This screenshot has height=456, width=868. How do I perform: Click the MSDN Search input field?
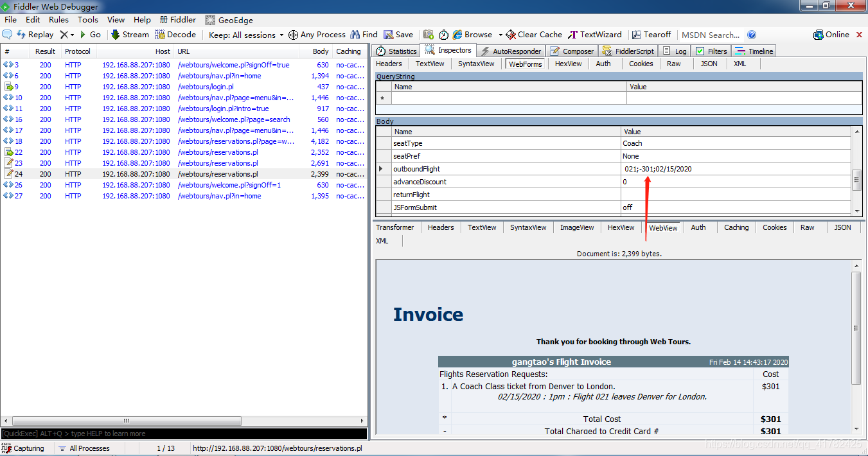click(711, 35)
